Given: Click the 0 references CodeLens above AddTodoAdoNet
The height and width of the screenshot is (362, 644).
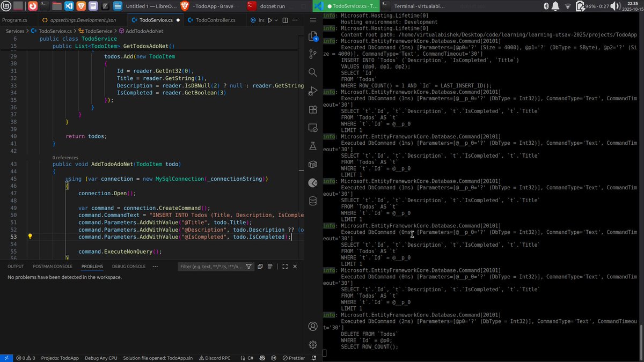Looking at the screenshot, I should (67, 157).
